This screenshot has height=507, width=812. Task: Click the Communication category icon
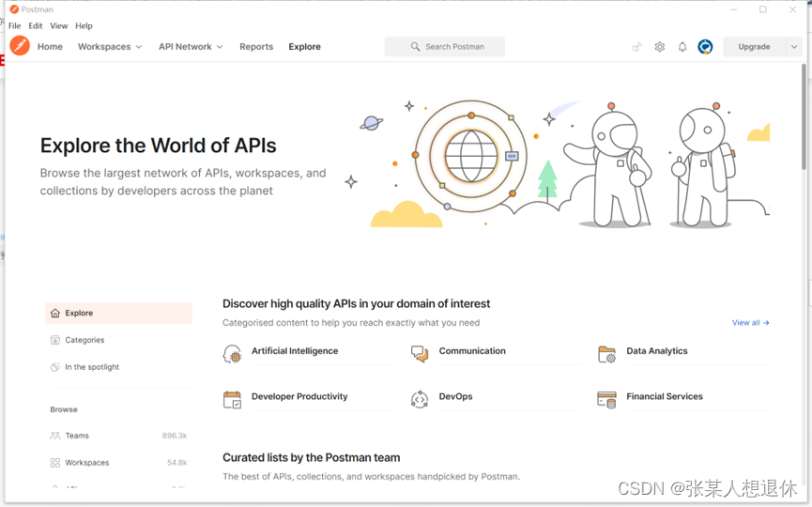420,354
